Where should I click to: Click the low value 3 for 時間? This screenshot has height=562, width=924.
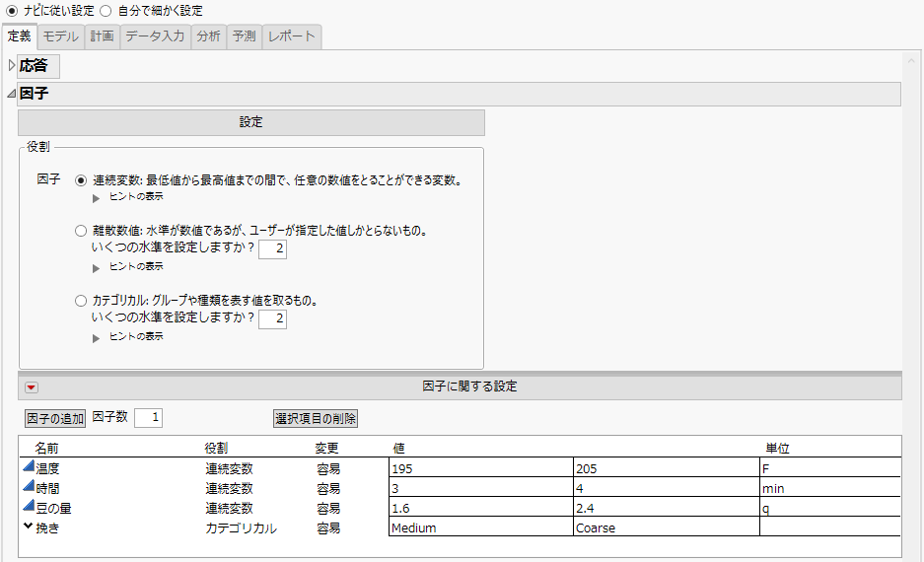point(481,488)
